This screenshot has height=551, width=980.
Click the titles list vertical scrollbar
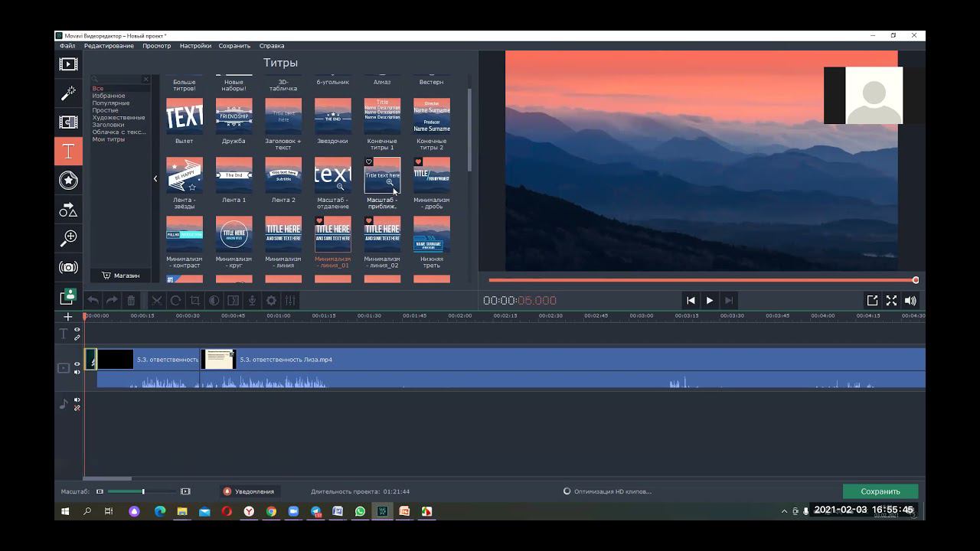tap(469, 130)
